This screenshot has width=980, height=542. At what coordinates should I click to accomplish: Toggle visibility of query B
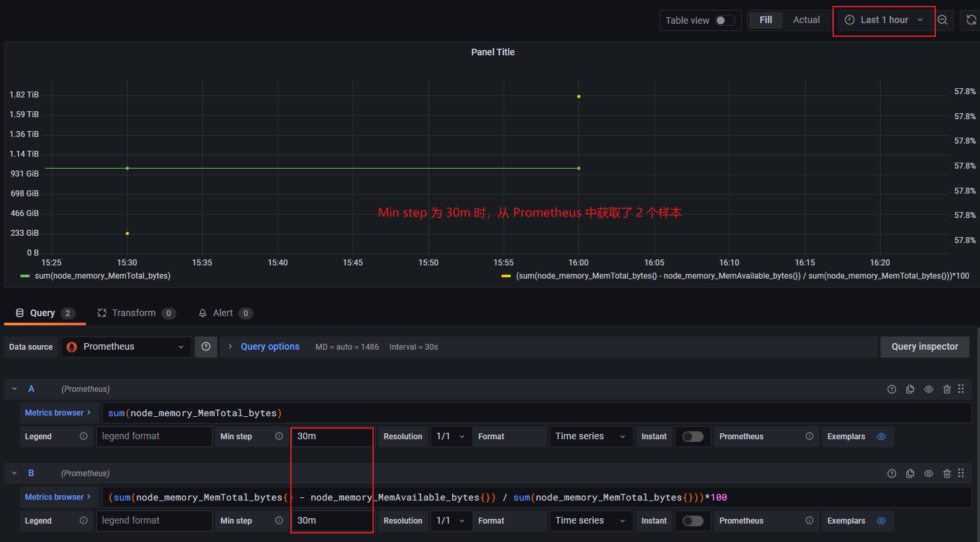click(929, 474)
